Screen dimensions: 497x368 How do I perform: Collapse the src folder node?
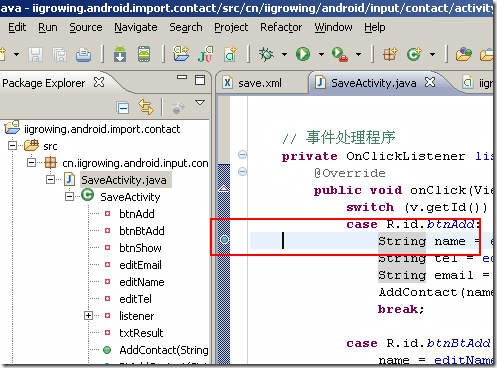pyautogui.click(x=12, y=146)
